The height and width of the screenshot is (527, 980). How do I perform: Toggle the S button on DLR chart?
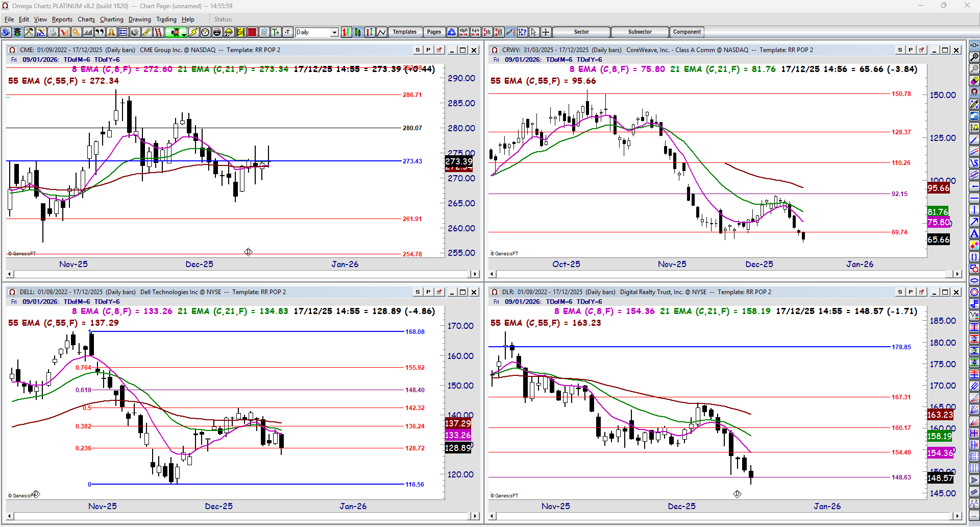tap(900, 292)
